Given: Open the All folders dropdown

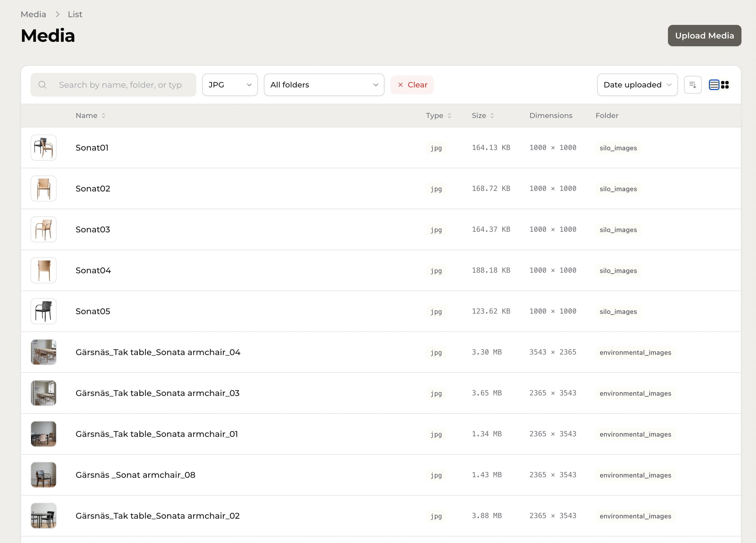Looking at the screenshot, I should (324, 85).
